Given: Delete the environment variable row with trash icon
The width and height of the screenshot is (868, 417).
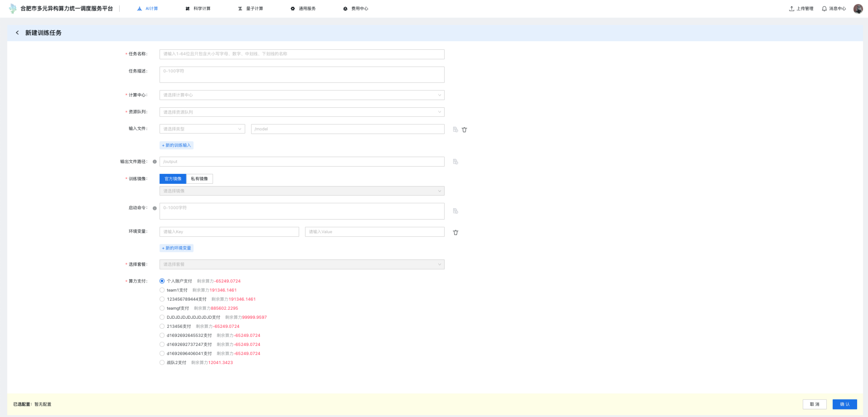Looking at the screenshot, I should [456, 232].
